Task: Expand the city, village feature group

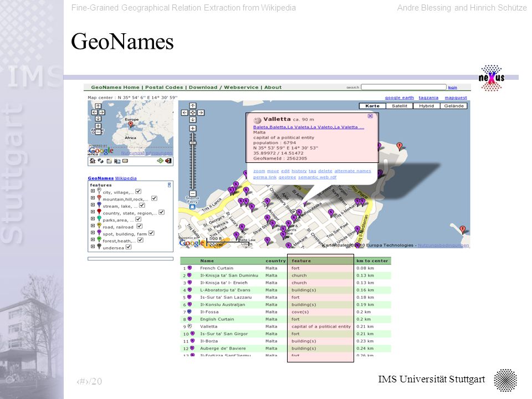Action: click(x=93, y=191)
